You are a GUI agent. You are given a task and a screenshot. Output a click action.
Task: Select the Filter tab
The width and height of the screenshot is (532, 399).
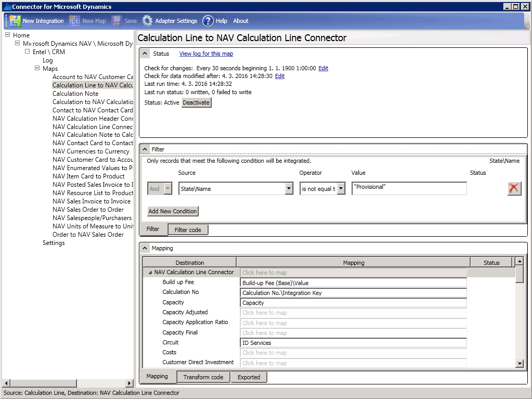(153, 229)
